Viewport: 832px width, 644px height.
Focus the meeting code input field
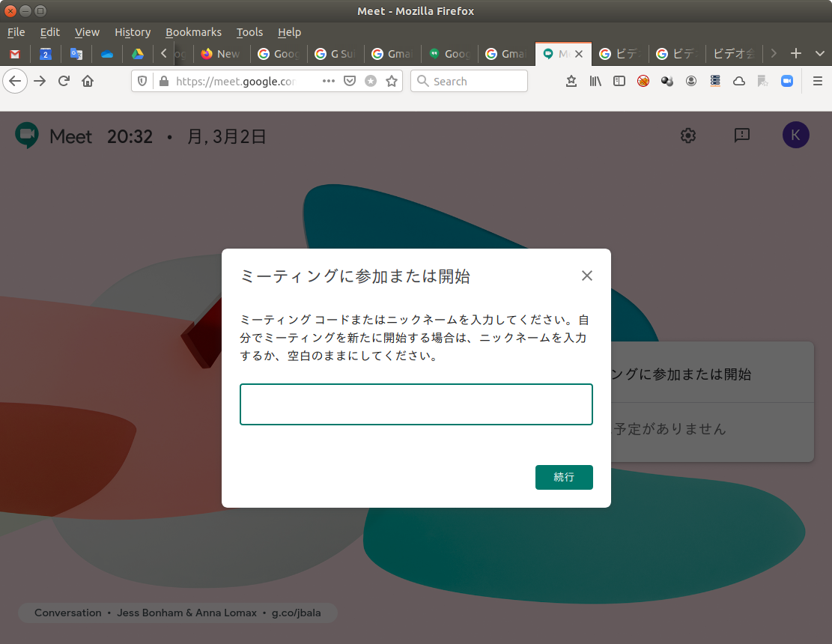click(x=416, y=404)
